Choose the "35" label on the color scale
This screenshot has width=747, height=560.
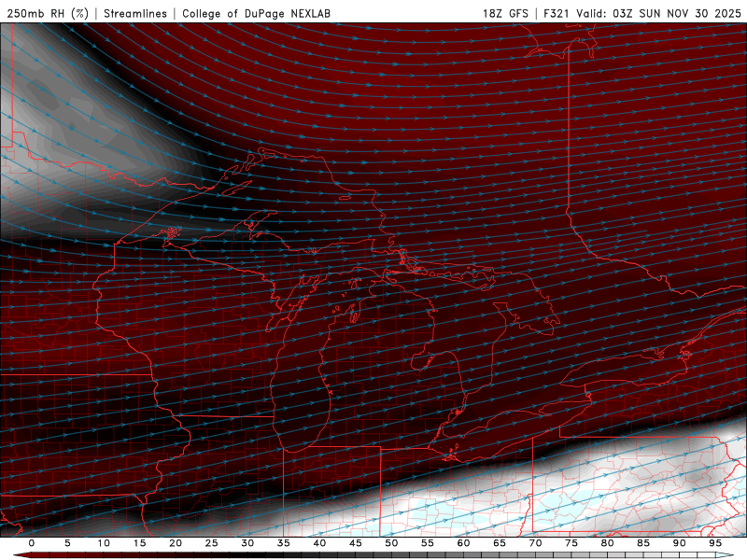(x=283, y=543)
